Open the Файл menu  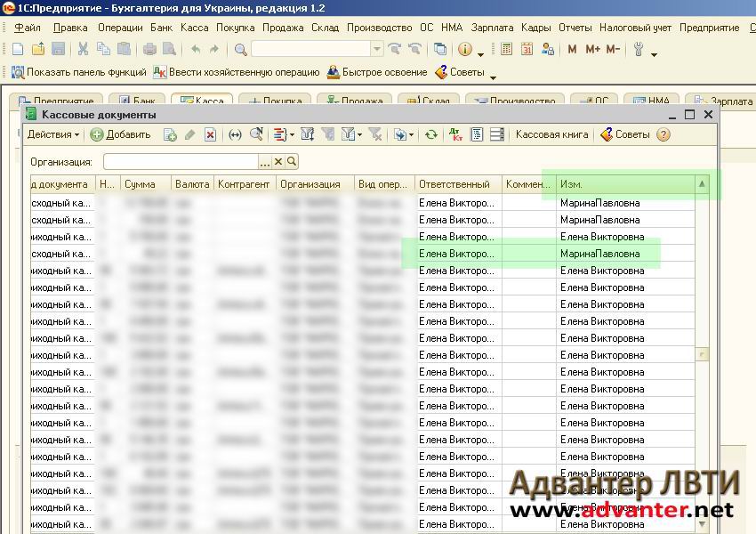[28, 28]
